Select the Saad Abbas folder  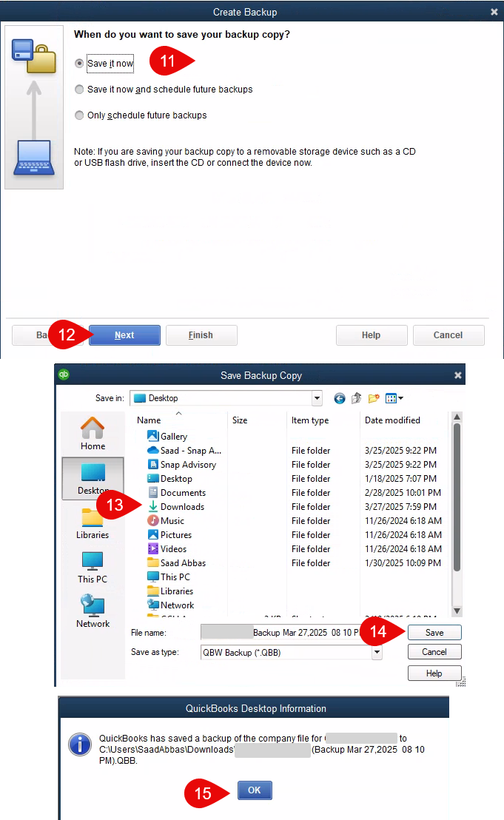coord(177,563)
